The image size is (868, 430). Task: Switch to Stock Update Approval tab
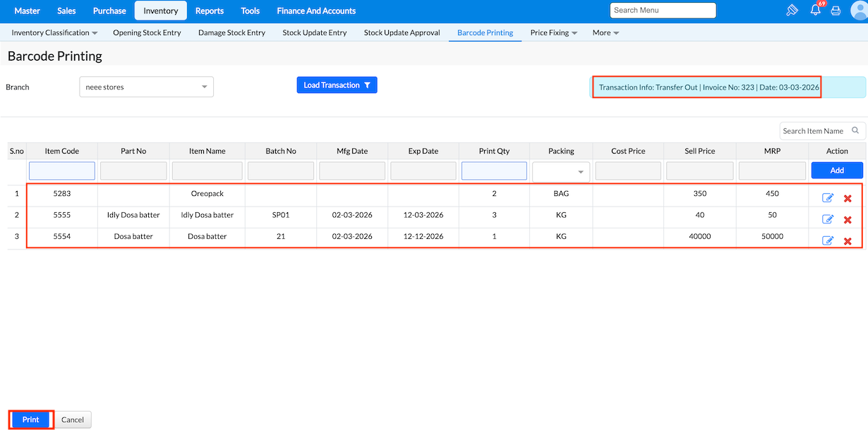(x=402, y=32)
